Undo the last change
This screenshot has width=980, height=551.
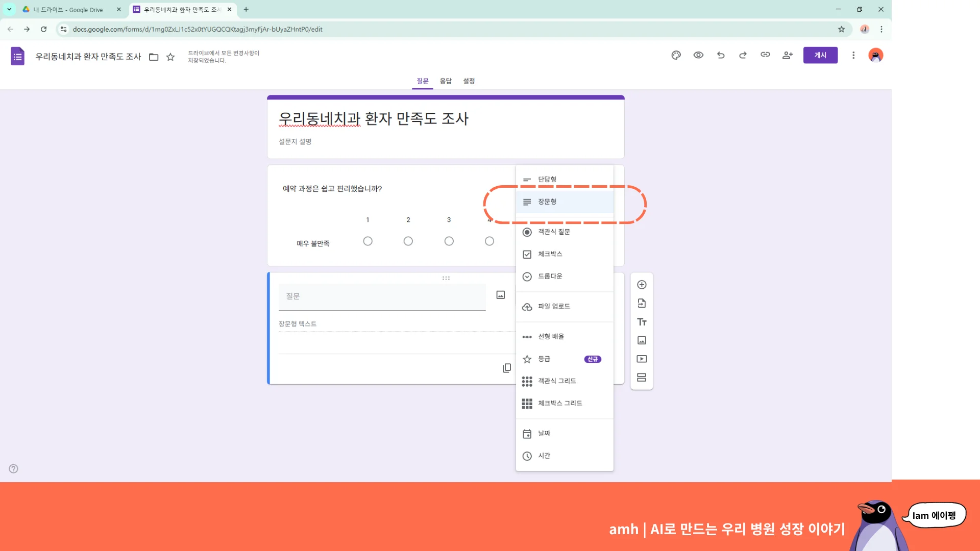(720, 55)
